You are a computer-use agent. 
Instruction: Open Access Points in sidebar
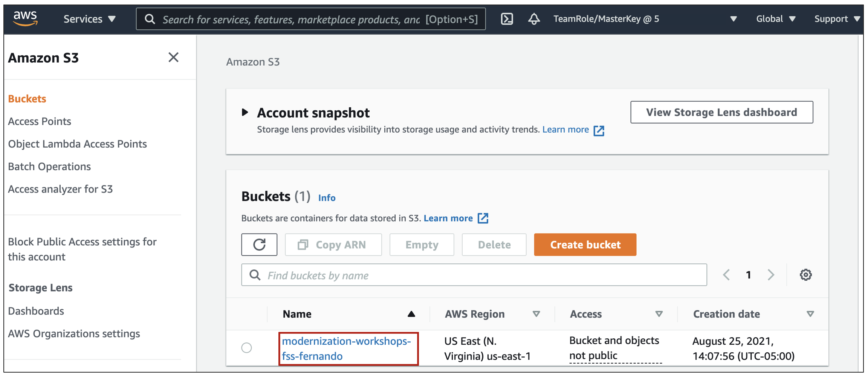(40, 121)
